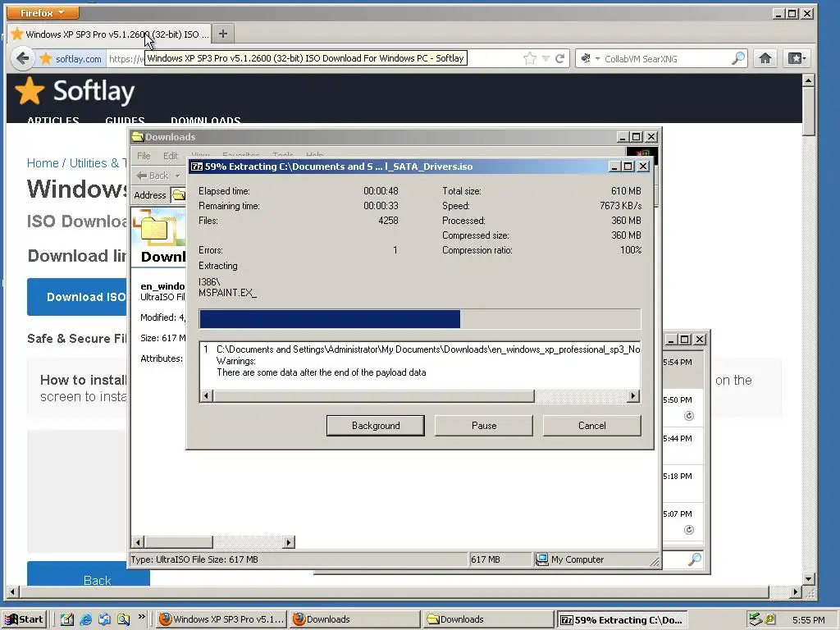The height and width of the screenshot is (630, 840).
Task: Reload the Softlay page
Action: click(x=559, y=58)
